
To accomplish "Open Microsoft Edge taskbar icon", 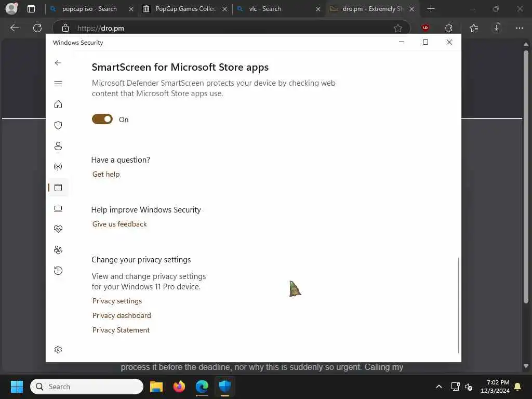I will point(202,387).
